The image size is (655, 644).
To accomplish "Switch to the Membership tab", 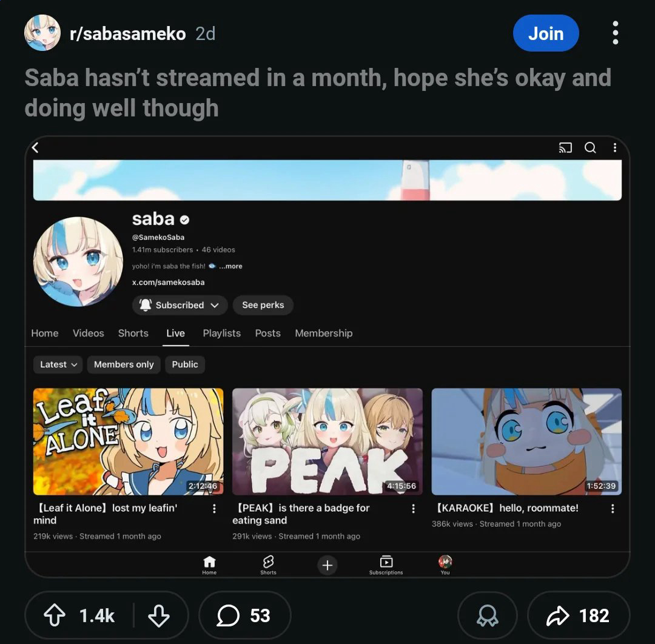I will 324,333.
